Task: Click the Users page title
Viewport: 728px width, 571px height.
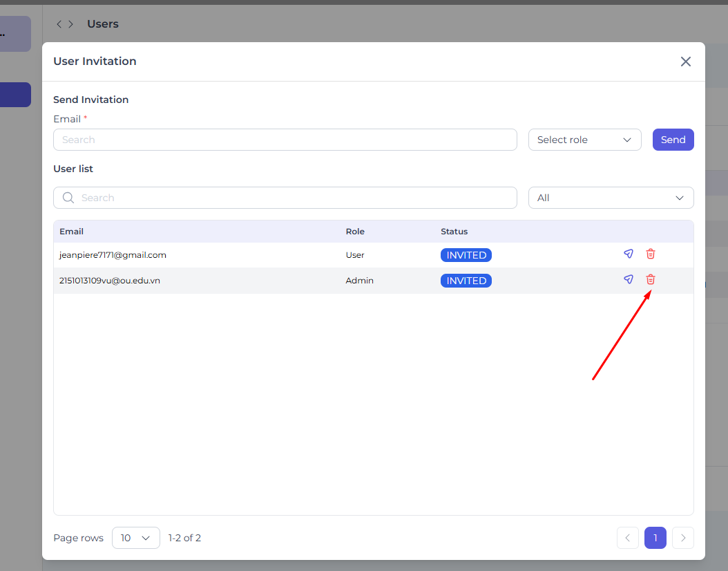Action: click(x=103, y=24)
